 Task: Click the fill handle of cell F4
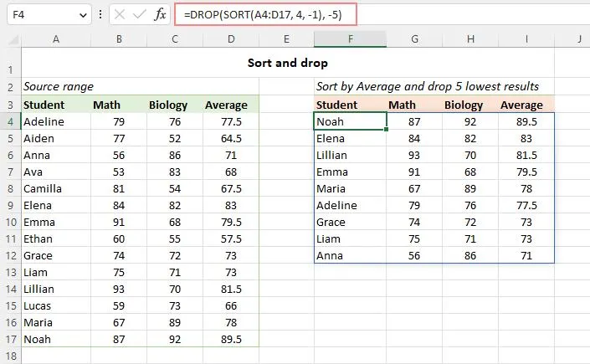tap(387, 129)
